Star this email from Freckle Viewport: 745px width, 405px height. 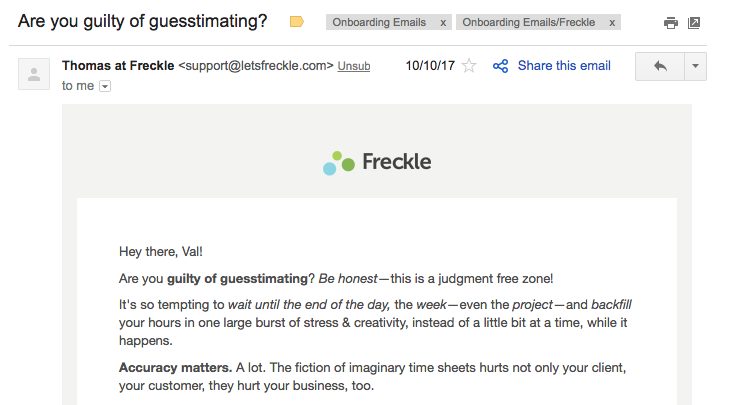click(x=469, y=66)
